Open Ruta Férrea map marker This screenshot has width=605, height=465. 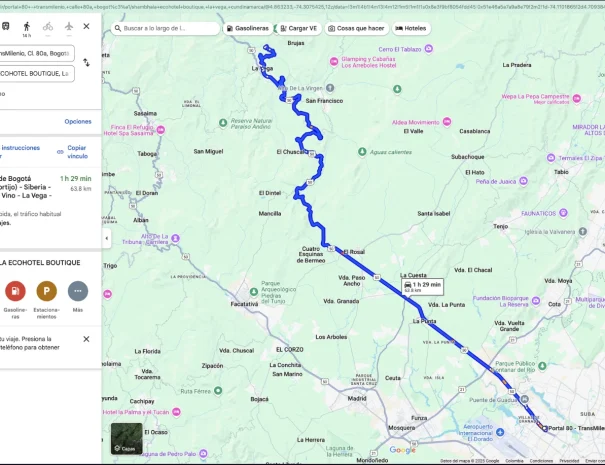[x=218, y=391]
